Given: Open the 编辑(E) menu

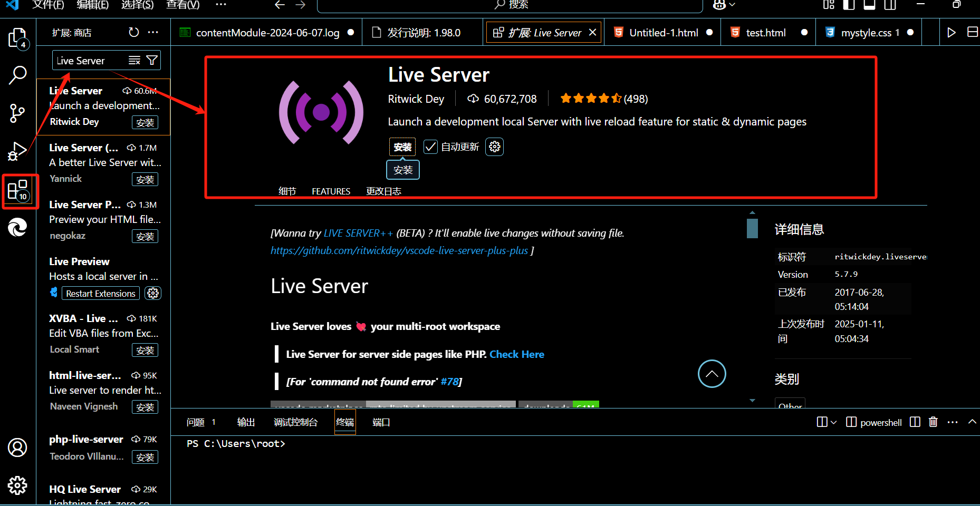Looking at the screenshot, I should click(93, 5).
